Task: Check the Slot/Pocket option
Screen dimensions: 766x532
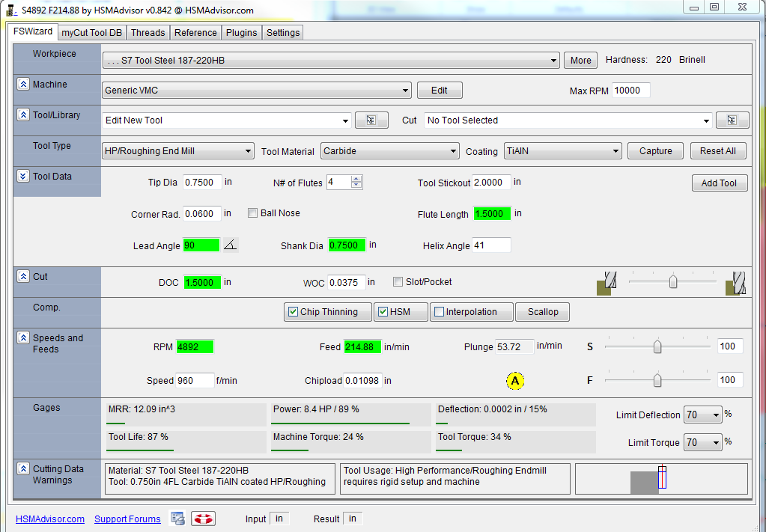Action: click(398, 282)
